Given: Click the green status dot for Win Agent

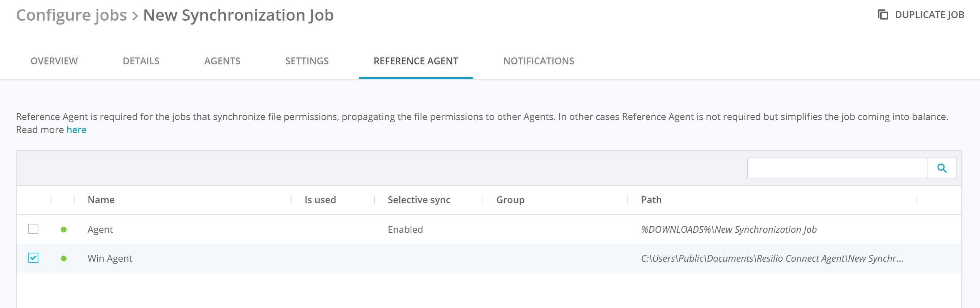Looking at the screenshot, I should tap(64, 258).
